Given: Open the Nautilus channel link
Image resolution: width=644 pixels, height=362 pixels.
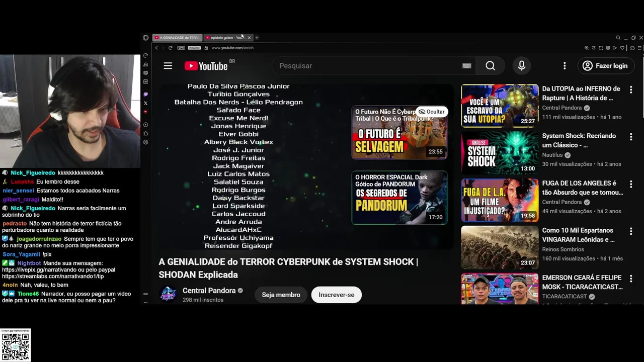Looking at the screenshot, I should pyautogui.click(x=553, y=155).
